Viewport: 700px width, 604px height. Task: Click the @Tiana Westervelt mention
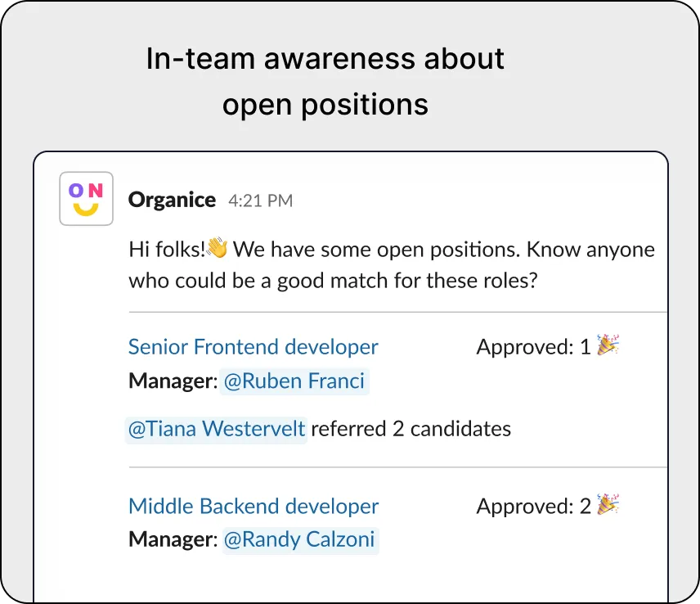click(216, 429)
